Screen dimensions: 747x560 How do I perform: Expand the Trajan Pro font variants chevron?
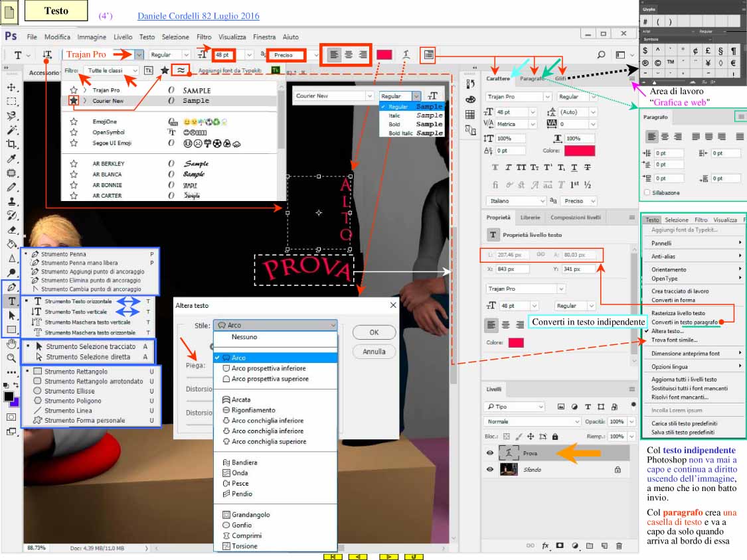click(x=85, y=90)
